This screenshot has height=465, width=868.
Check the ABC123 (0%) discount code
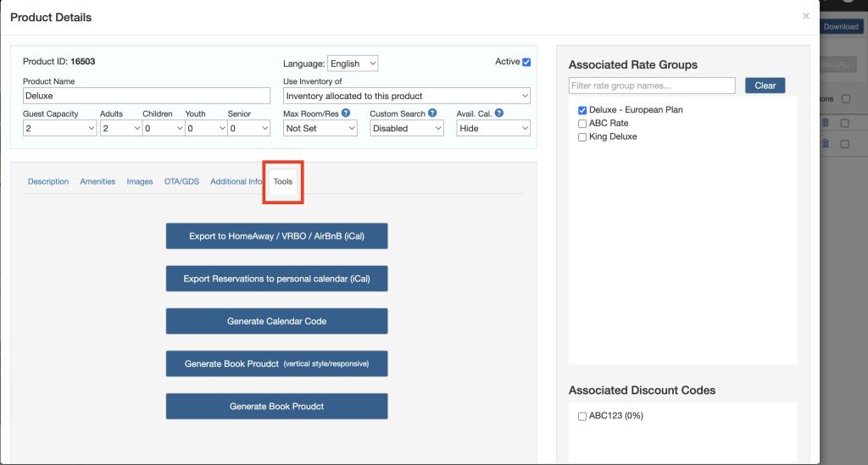pyautogui.click(x=582, y=417)
